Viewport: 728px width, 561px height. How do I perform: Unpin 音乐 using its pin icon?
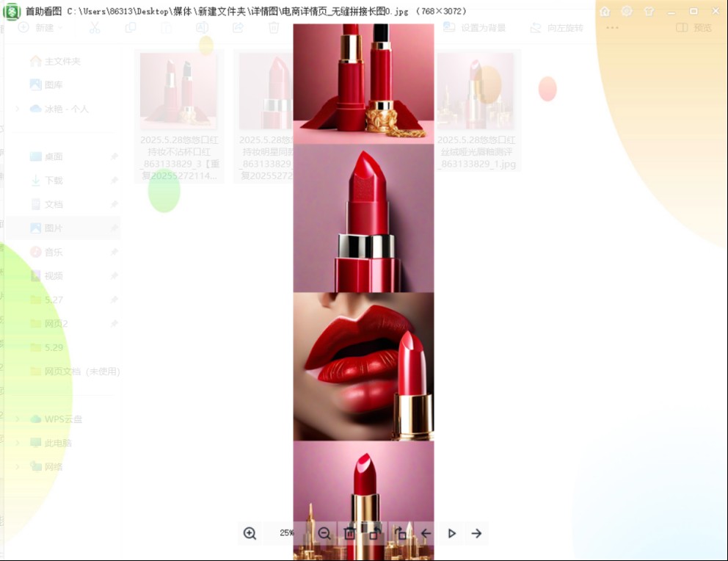point(114,252)
